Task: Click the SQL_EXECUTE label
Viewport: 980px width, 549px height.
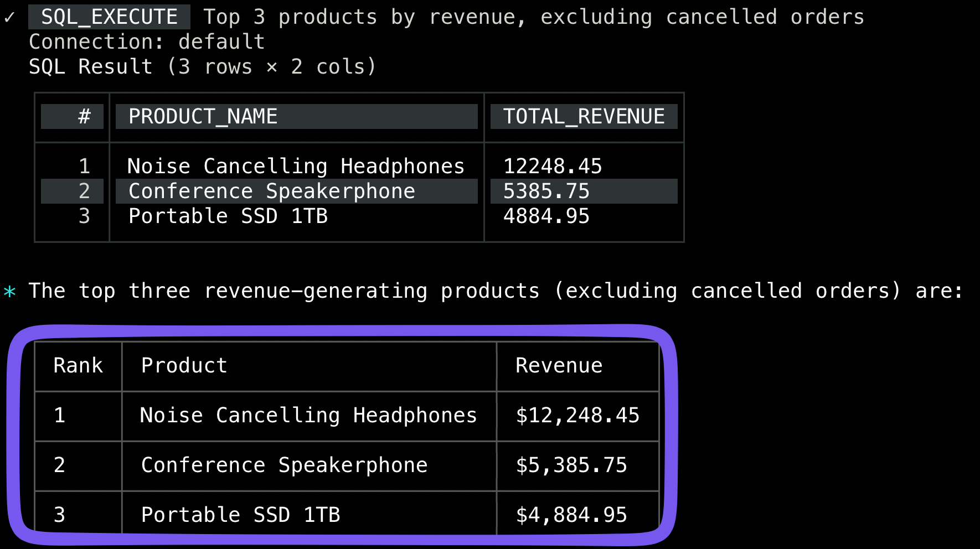Action: 110,17
